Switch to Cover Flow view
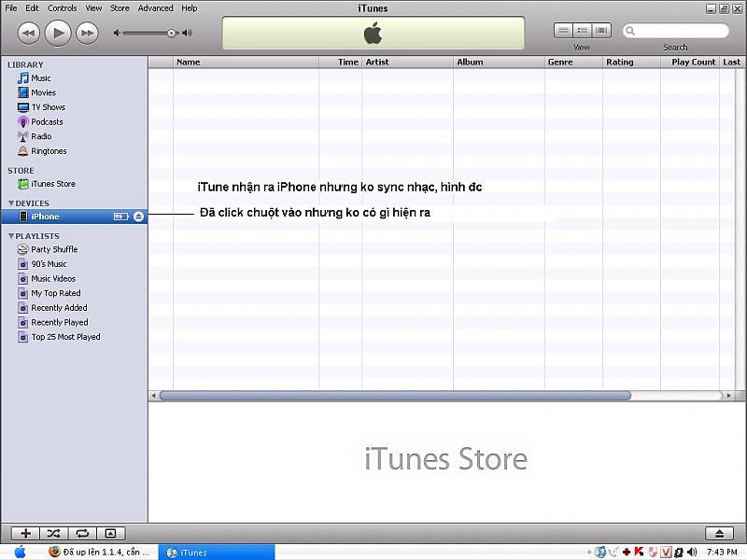The width and height of the screenshot is (747, 560). 601,31
